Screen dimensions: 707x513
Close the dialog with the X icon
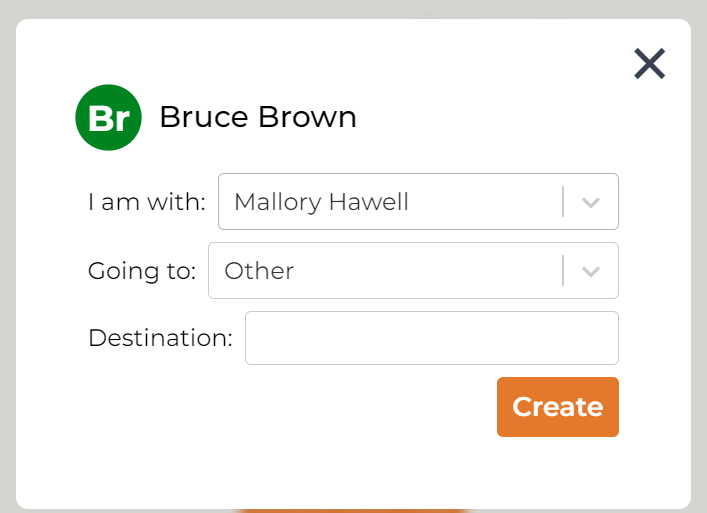[x=649, y=64]
